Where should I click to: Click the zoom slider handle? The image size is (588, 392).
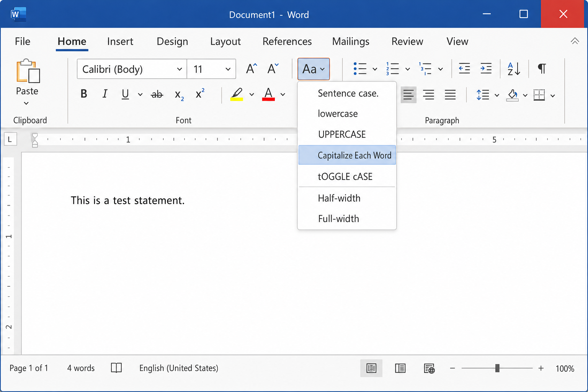click(x=497, y=368)
